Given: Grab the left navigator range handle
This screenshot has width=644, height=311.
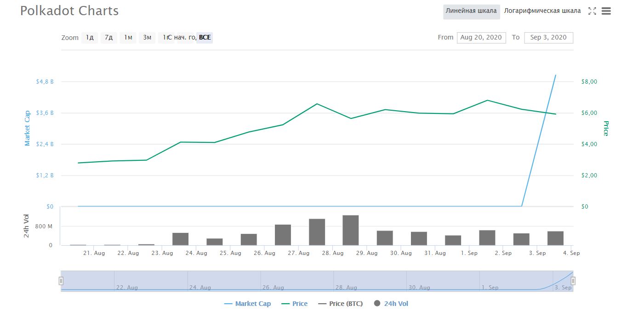Looking at the screenshot, I should click(x=61, y=281).
